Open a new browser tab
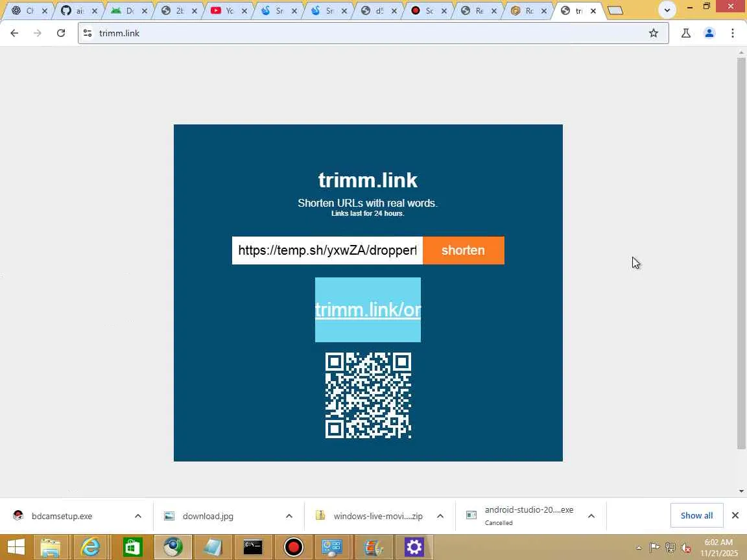The width and height of the screenshot is (747, 560). point(615,10)
